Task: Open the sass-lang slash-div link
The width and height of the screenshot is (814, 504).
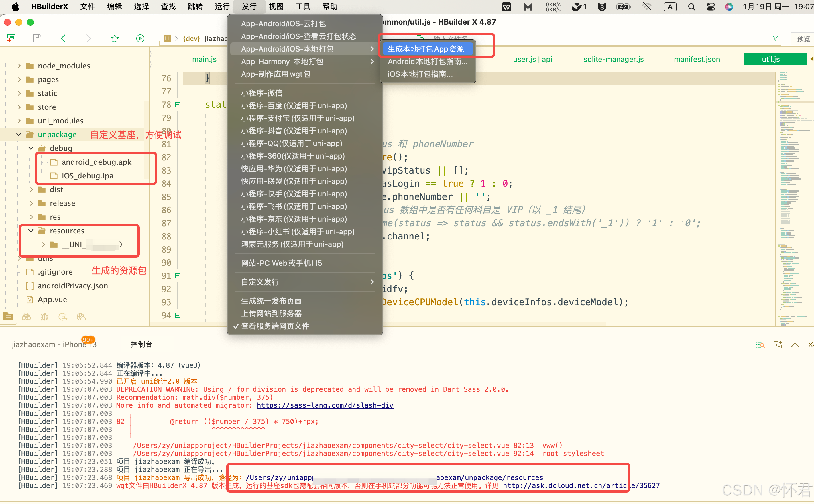Action: point(325,405)
